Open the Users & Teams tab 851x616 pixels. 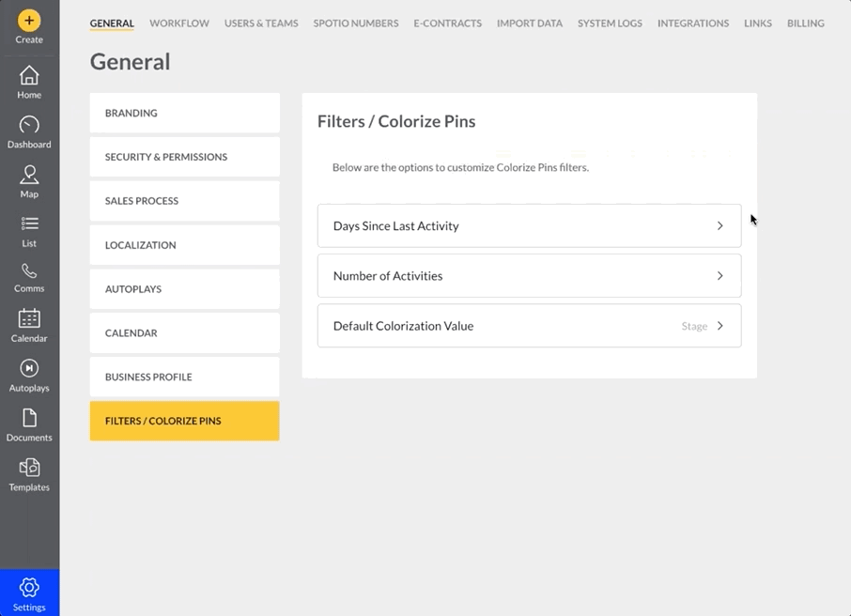click(x=260, y=23)
